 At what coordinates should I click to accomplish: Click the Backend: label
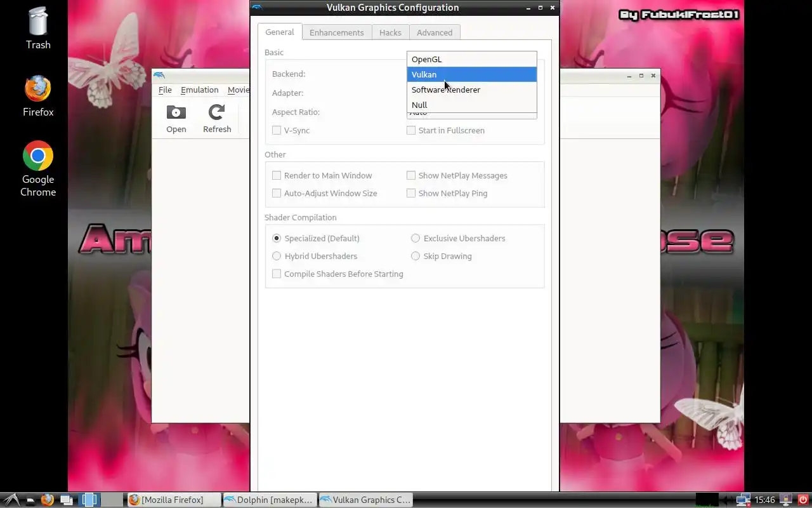[x=289, y=74]
